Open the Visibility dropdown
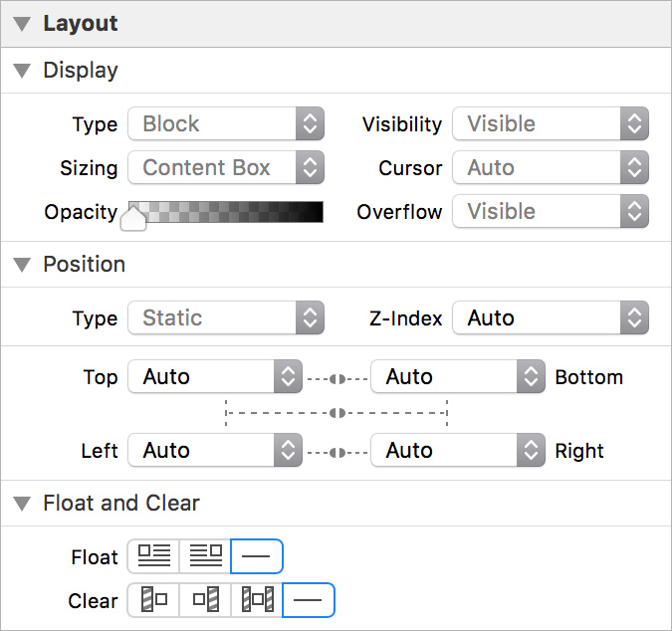The image size is (672, 631). click(551, 124)
